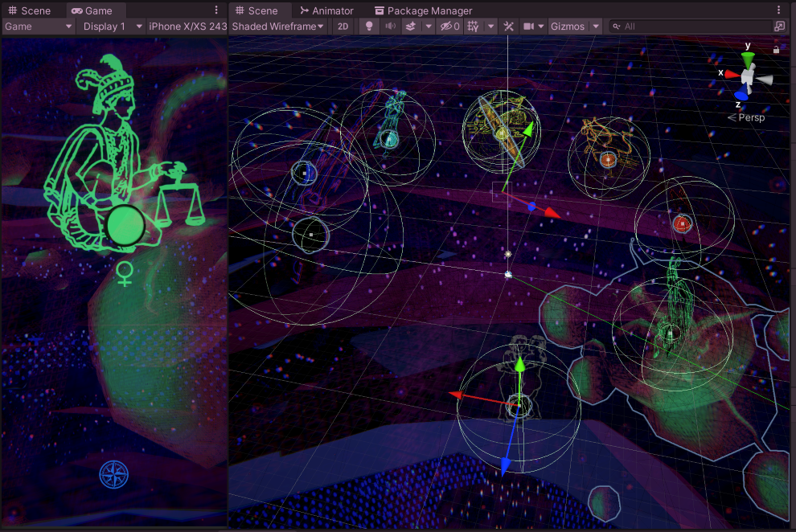Open iPhone X/XS resolution dropdown
The height and width of the screenshot is (532, 796).
tap(187, 27)
